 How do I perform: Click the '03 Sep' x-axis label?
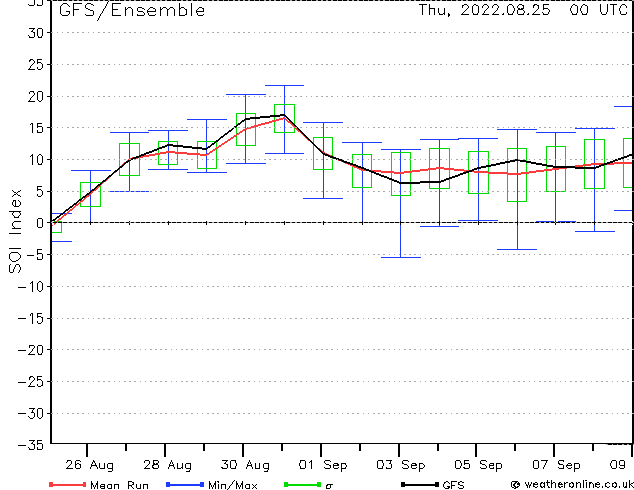pyautogui.click(x=401, y=465)
